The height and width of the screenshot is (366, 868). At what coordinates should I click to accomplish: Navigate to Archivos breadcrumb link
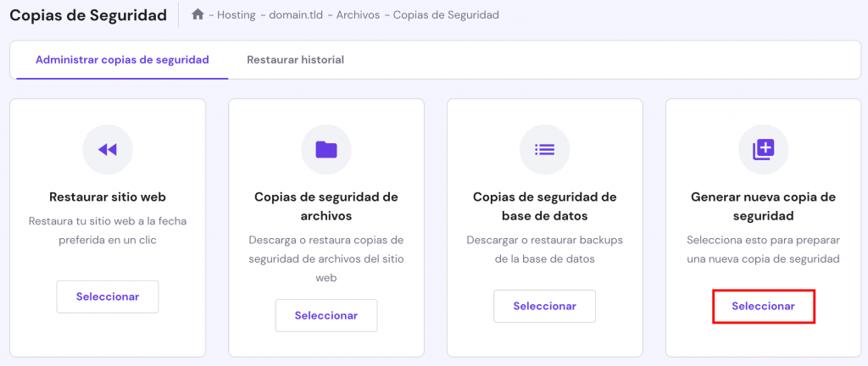click(x=357, y=15)
